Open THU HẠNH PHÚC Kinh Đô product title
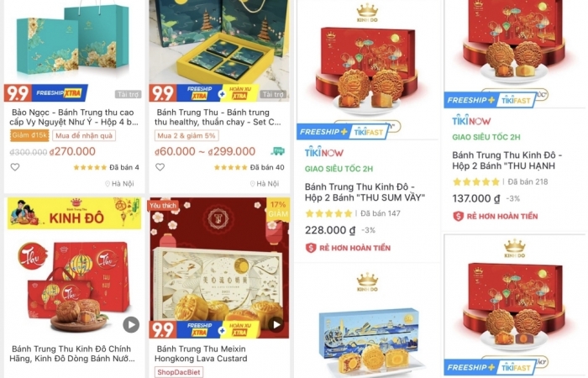The width and height of the screenshot is (588, 378). [x=507, y=160]
